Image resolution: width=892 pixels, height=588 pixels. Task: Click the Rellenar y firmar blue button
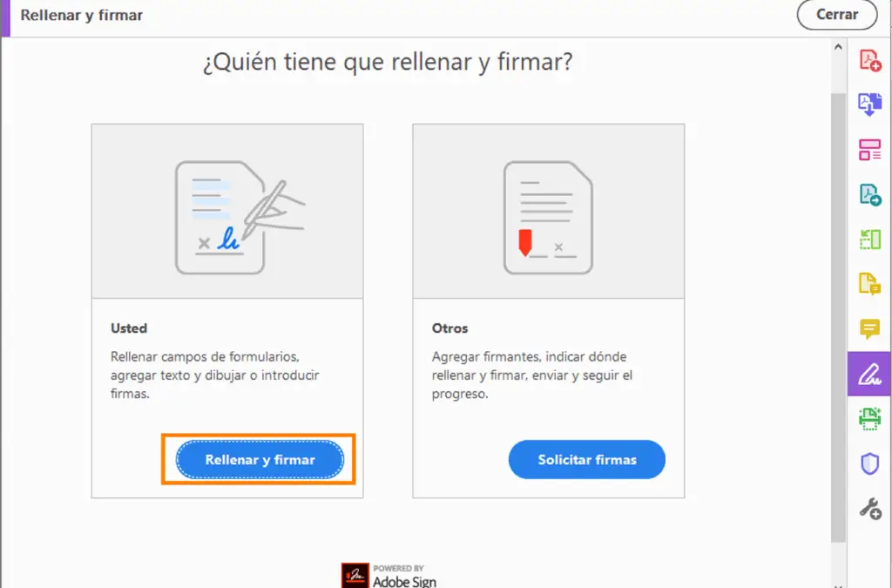(260, 459)
